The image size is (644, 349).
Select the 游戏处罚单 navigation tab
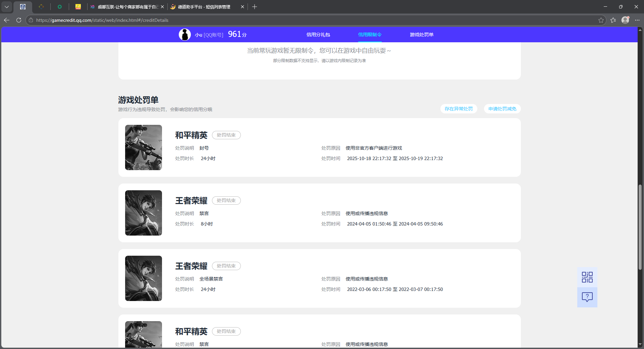[421, 35]
